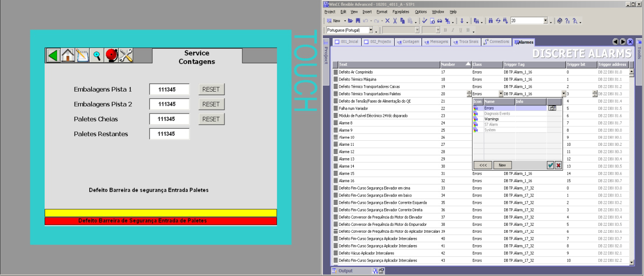
Task: Switch to the Troca Sinais tab
Action: tap(466, 42)
